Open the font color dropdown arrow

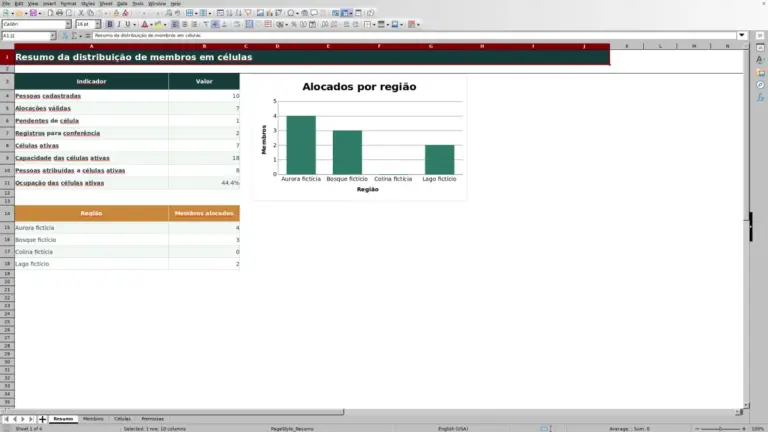pos(151,24)
